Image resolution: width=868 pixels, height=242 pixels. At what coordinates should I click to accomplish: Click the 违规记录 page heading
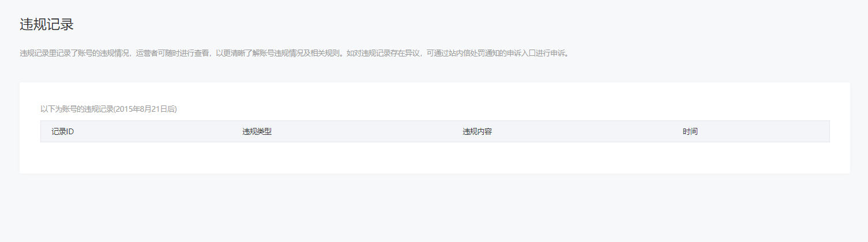click(x=47, y=25)
